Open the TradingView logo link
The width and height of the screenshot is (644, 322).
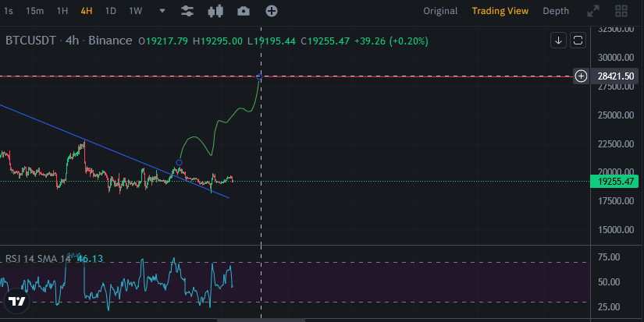tap(17, 302)
